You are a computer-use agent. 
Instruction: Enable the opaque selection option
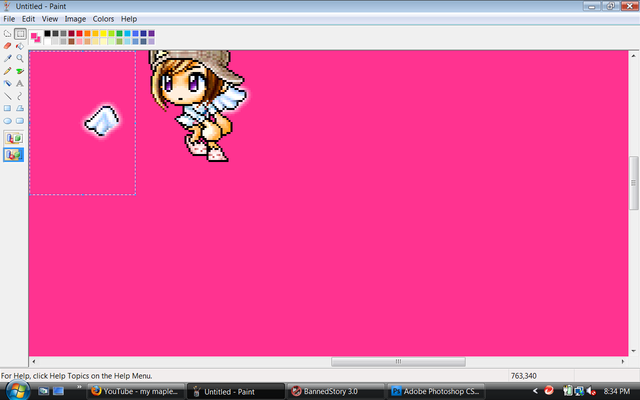click(14, 138)
